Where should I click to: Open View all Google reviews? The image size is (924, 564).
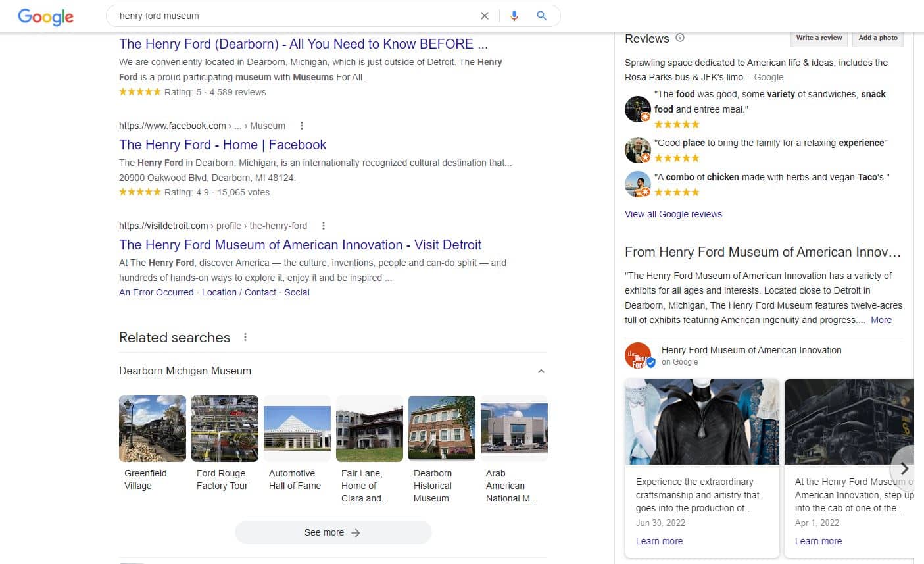673,214
